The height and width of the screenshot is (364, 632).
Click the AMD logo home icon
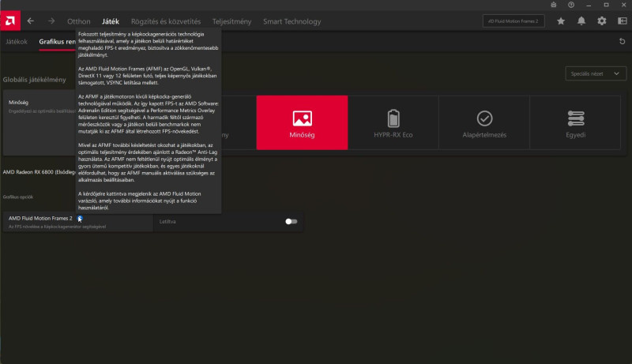pyautogui.click(x=10, y=21)
